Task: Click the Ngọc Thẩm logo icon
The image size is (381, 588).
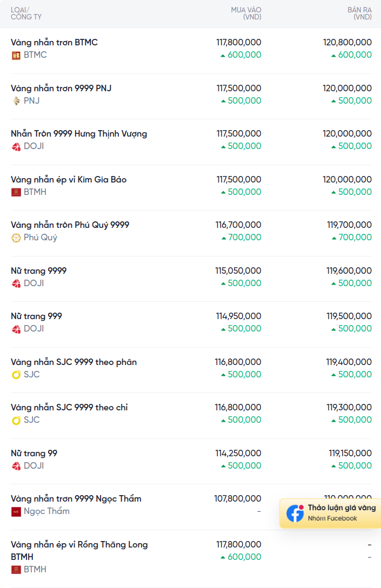Action: point(16,511)
